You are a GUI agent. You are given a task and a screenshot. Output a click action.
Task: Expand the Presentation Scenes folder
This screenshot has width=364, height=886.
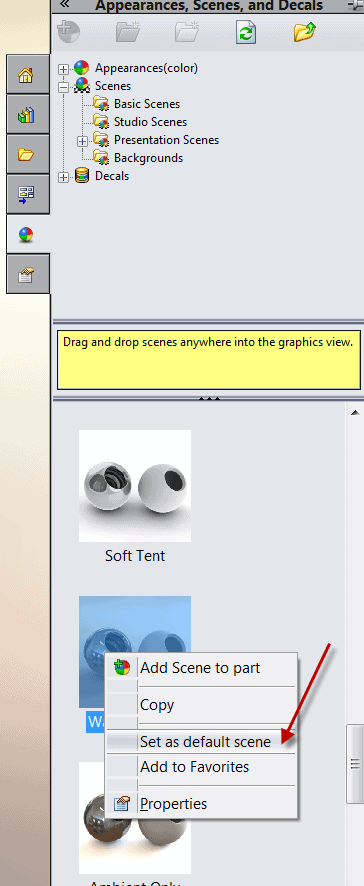point(83,141)
